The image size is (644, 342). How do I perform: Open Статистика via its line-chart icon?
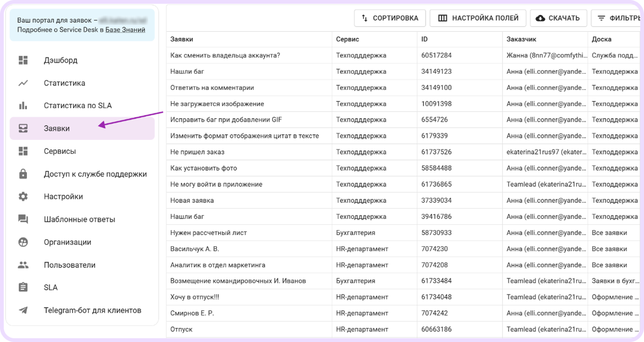(23, 83)
